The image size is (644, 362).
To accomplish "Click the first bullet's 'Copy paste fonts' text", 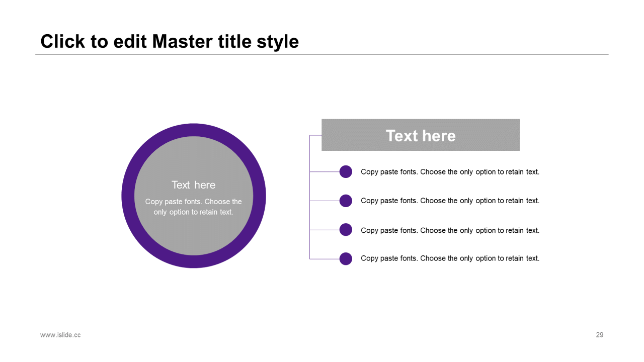I will 450,172.
